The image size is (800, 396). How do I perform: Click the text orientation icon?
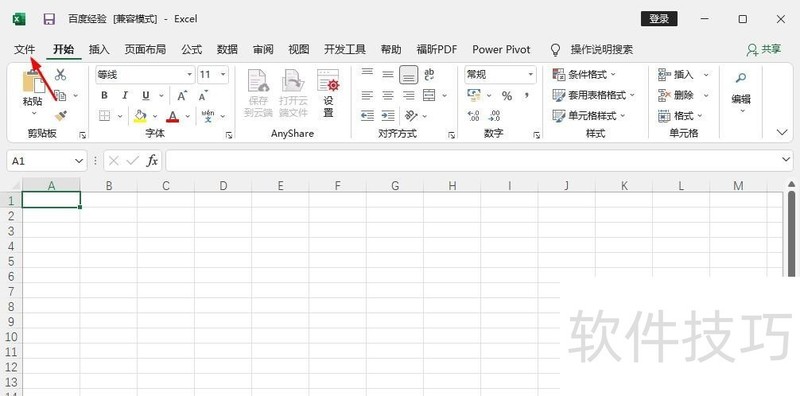click(411, 116)
